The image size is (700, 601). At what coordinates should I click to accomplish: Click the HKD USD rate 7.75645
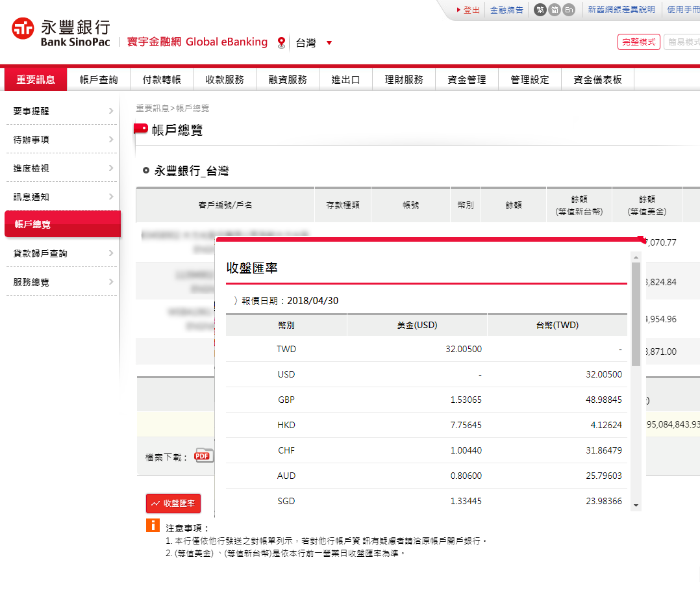click(466, 425)
